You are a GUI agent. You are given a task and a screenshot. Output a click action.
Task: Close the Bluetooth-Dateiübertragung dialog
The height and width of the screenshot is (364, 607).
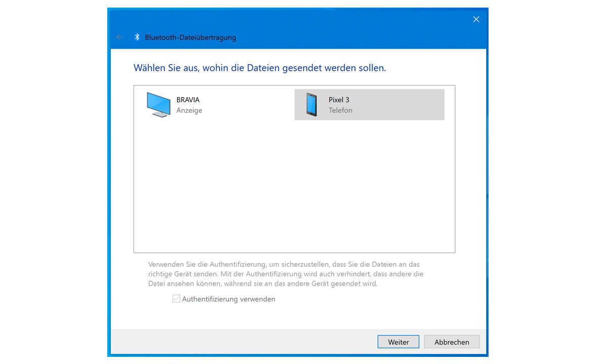click(476, 19)
